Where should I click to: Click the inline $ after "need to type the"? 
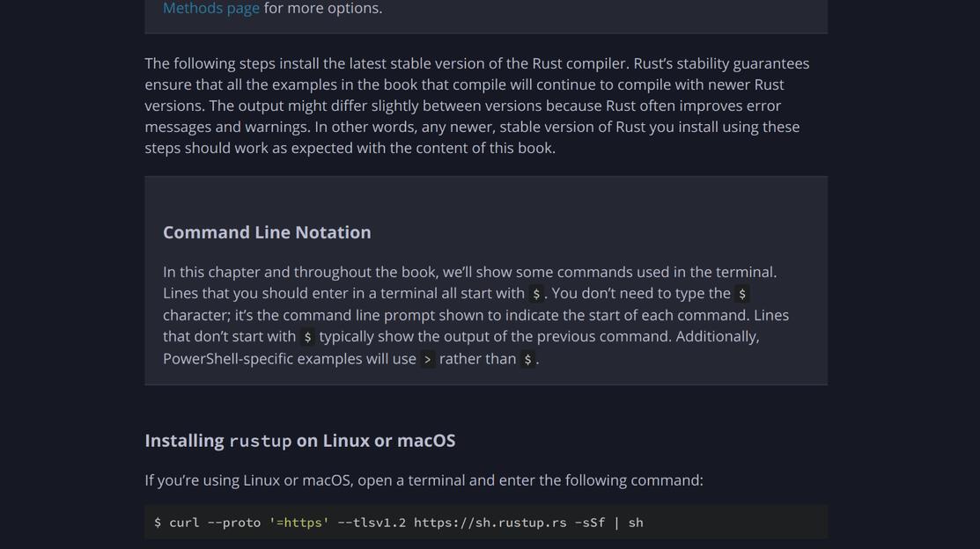click(x=742, y=294)
